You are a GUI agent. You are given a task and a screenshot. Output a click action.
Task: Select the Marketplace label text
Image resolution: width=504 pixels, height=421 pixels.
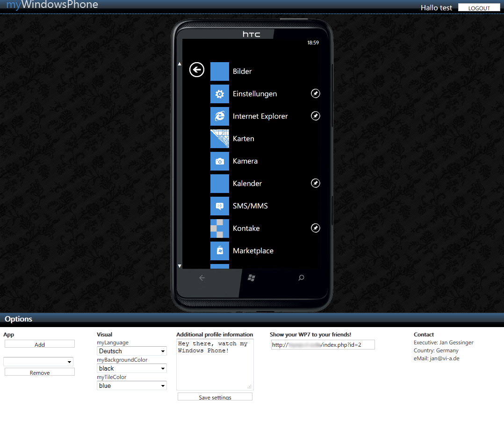(253, 251)
